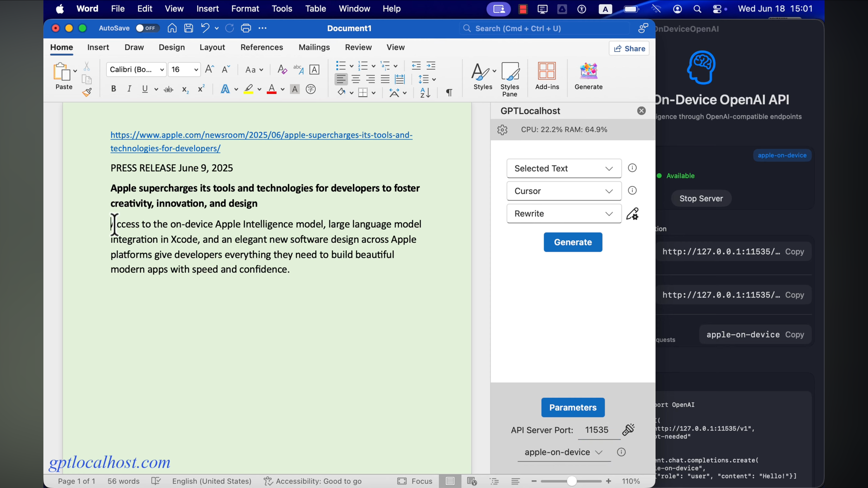Open the apple-on-device model dropdown
This screenshot has height=488, width=868.
pyautogui.click(x=564, y=452)
